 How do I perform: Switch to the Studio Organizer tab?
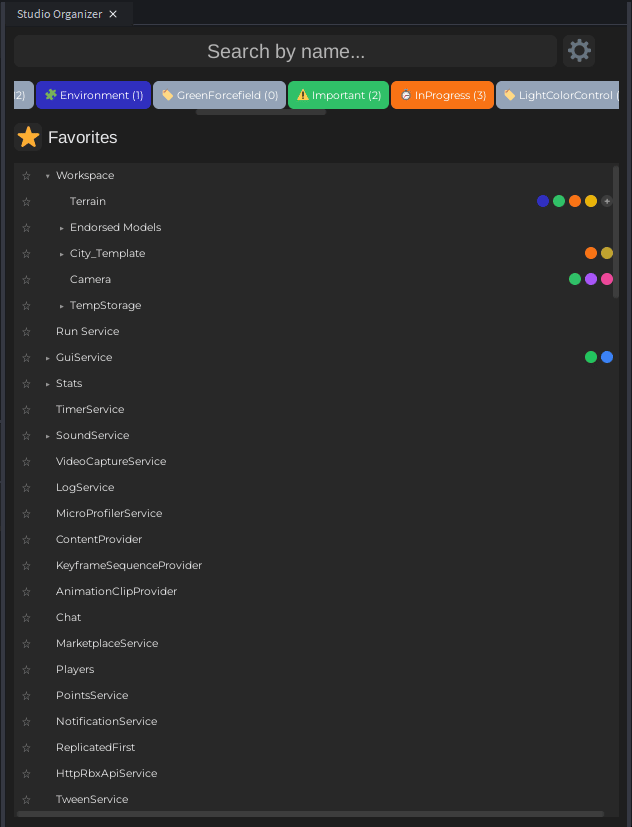coord(61,14)
